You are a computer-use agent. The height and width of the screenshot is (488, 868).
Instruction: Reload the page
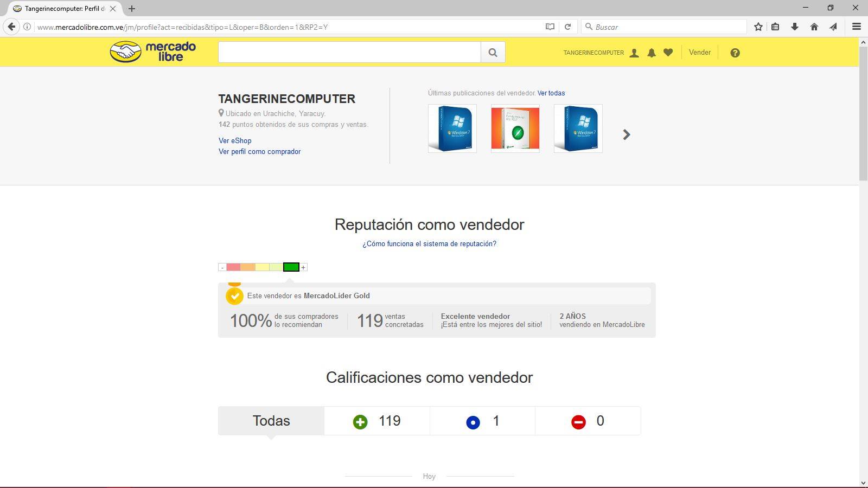pyautogui.click(x=567, y=27)
